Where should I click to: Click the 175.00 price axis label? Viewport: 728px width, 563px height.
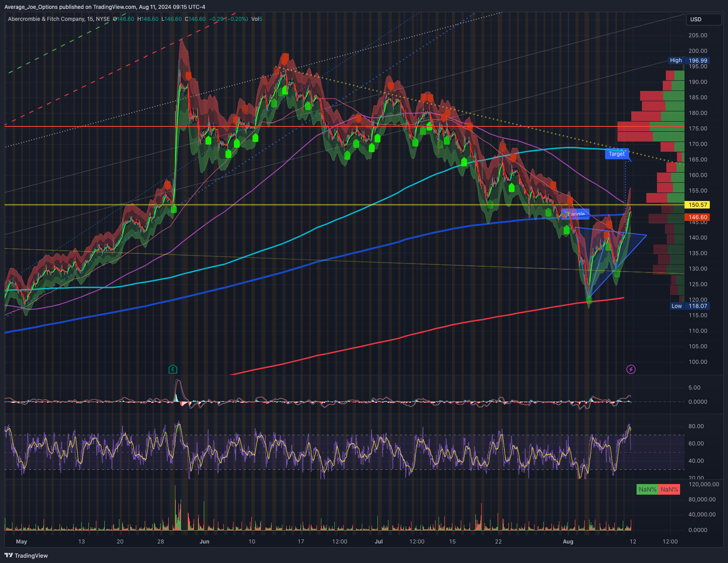(698, 129)
